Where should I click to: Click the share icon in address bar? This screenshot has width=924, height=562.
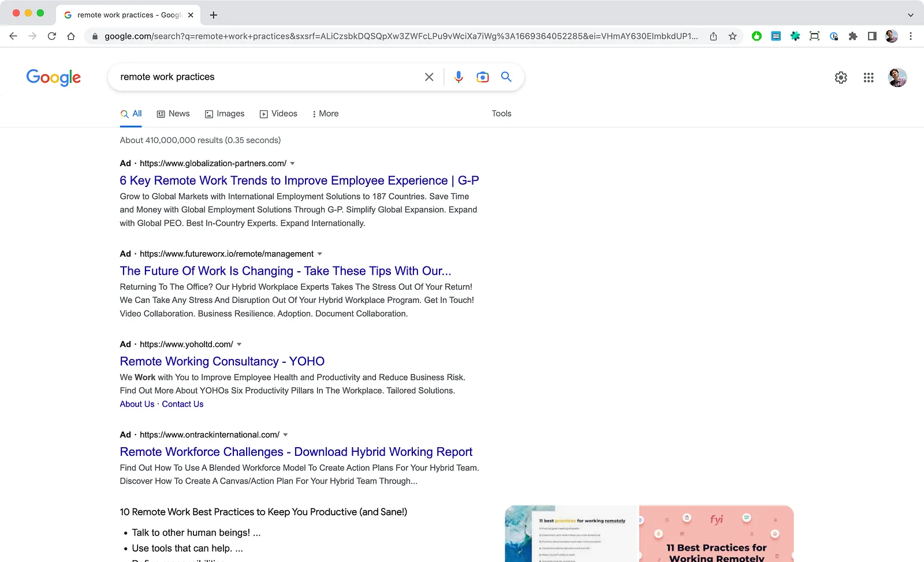[713, 36]
